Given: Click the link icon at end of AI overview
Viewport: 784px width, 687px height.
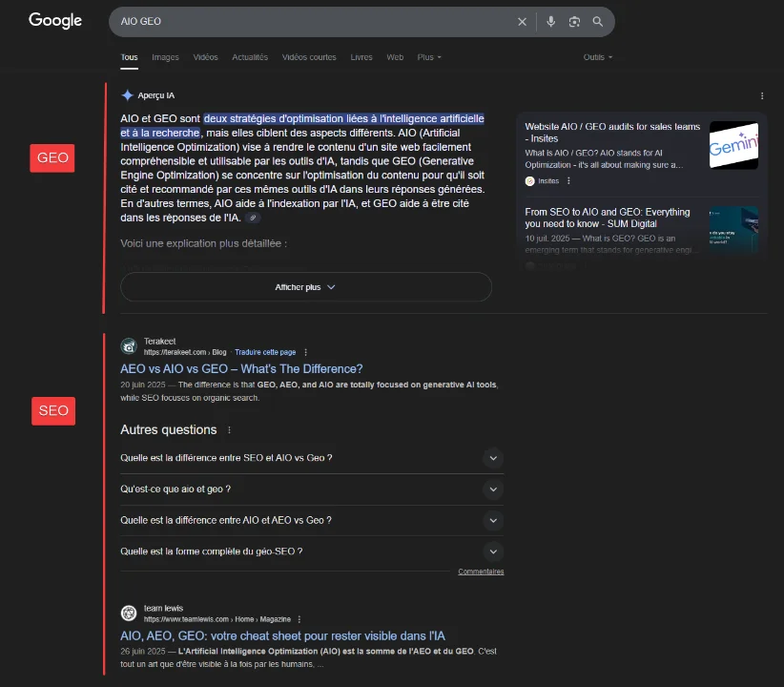Looking at the screenshot, I should (x=252, y=218).
